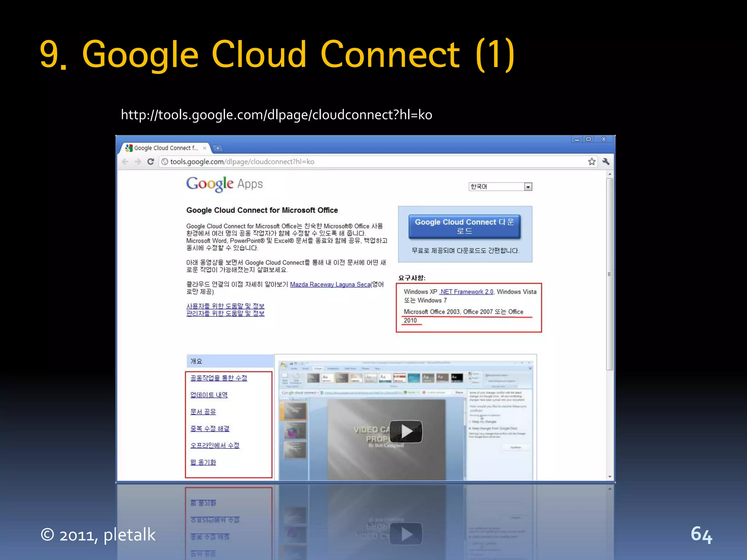The height and width of the screenshot is (560, 747).
Task: Click the Google Cloud Connect for Microsoft Office heading
Action: [262, 210]
